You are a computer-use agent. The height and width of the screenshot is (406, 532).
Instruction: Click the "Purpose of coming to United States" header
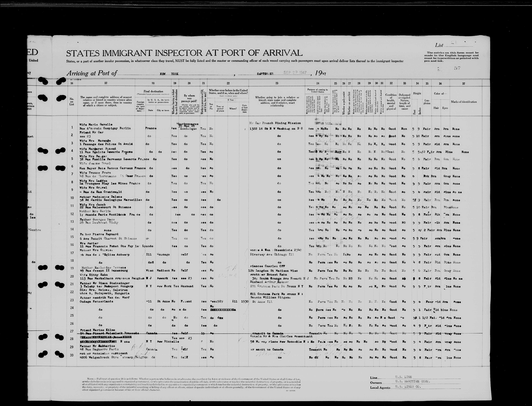pos(318,91)
